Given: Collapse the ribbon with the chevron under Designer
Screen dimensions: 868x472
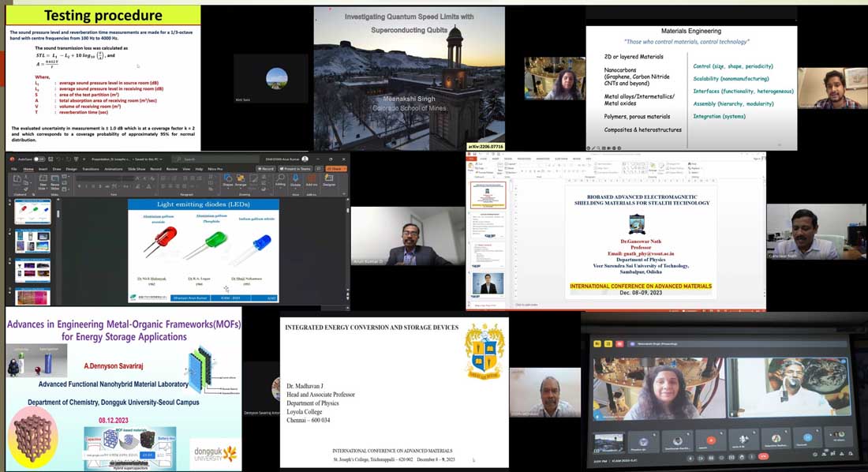Looking at the screenshot, I should (x=344, y=193).
